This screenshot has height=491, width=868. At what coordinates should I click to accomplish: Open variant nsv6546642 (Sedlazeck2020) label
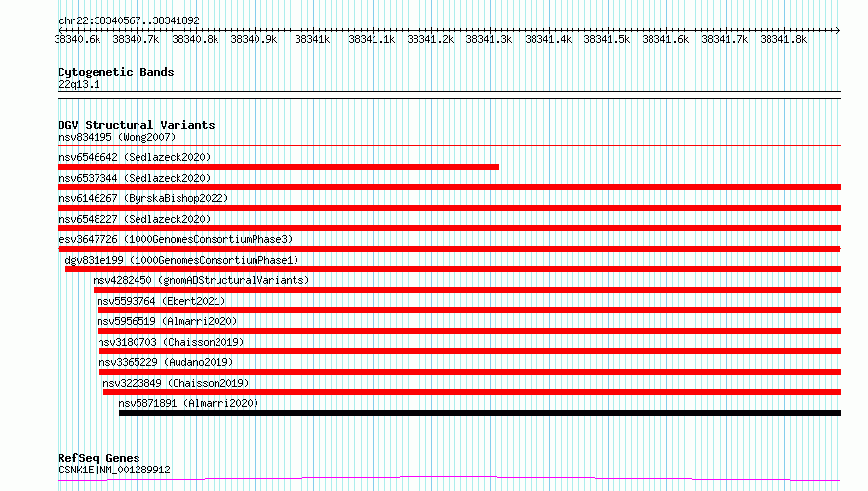(135, 157)
